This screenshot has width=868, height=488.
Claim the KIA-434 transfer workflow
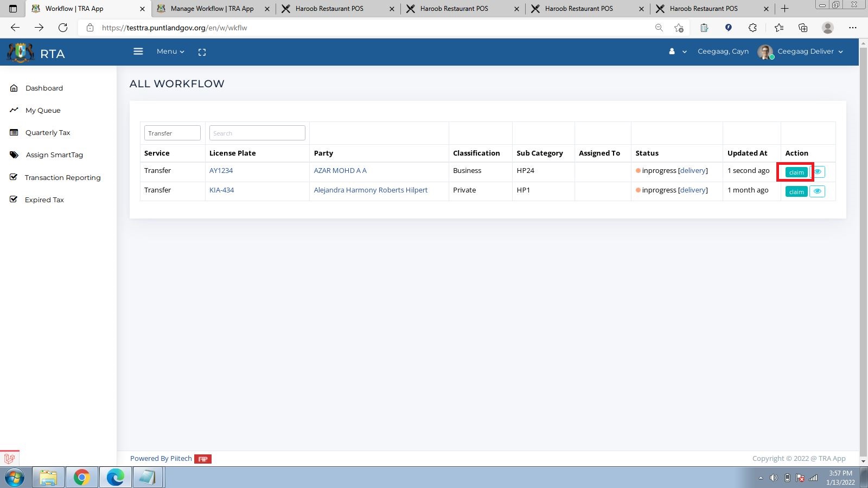(796, 192)
